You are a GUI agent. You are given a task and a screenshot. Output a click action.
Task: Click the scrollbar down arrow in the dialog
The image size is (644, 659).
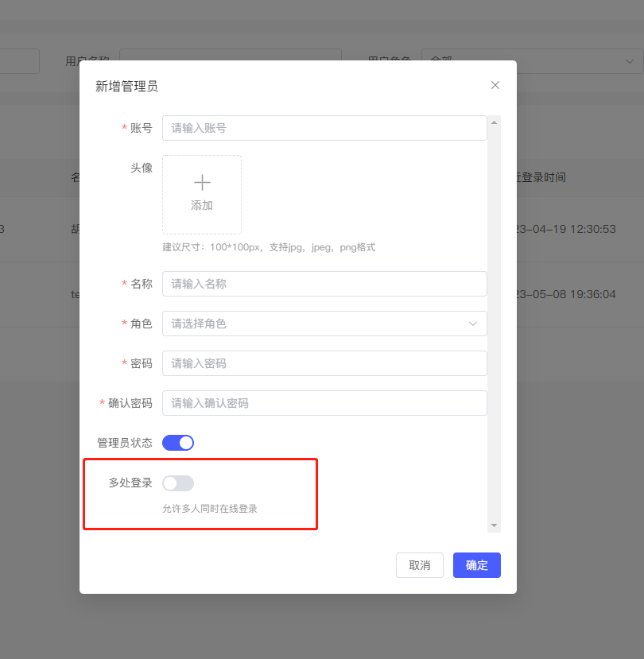pyautogui.click(x=495, y=525)
